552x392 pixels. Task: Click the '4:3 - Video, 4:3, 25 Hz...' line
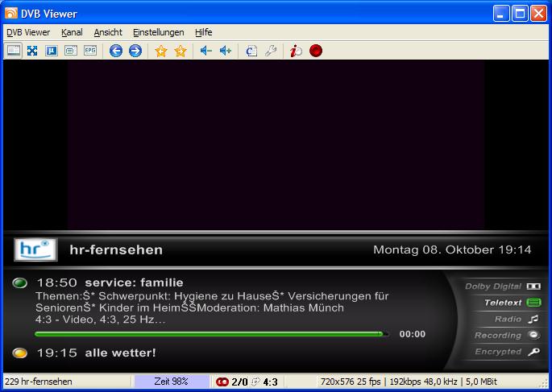click(101, 320)
